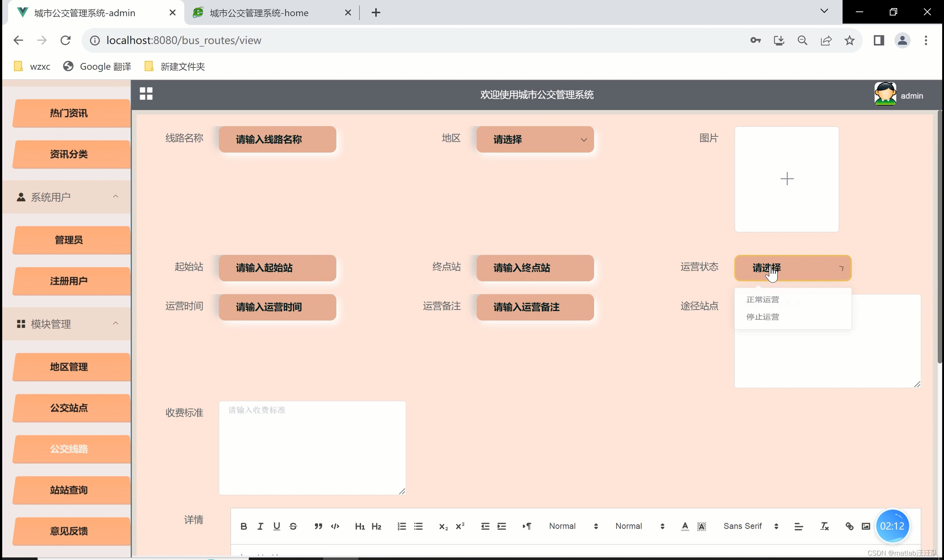Screen dimensions: 944x560
Task: Click the image upload plus box
Action: click(x=786, y=179)
